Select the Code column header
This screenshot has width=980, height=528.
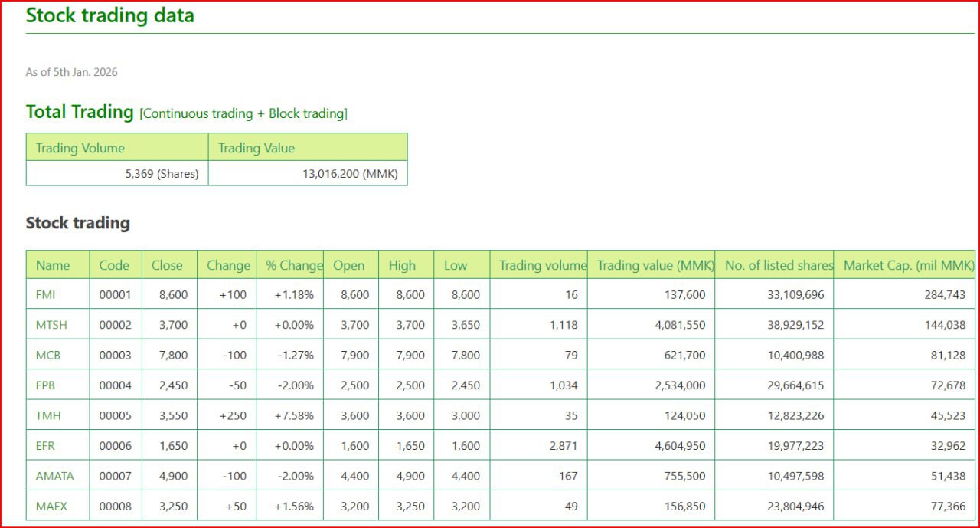tap(115, 265)
